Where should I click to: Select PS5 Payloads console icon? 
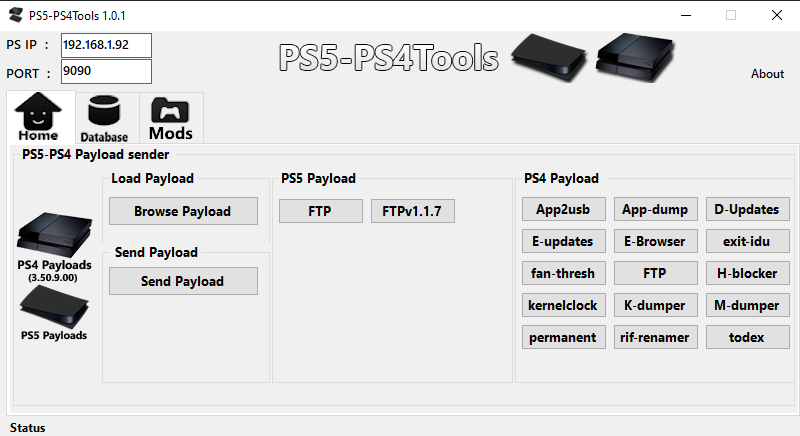(53, 308)
